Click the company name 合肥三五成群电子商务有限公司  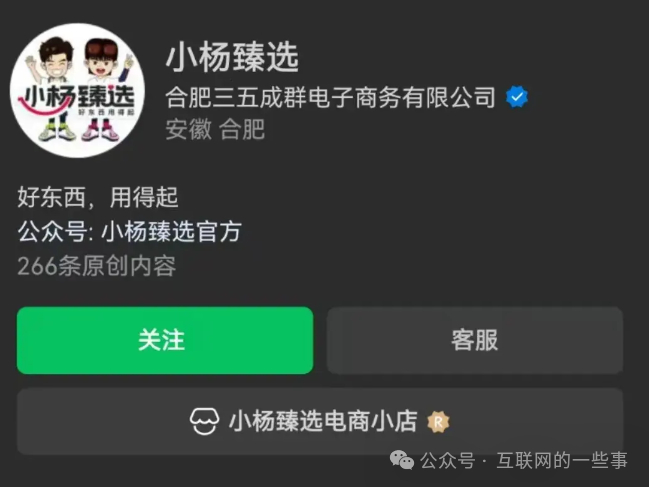(330, 98)
